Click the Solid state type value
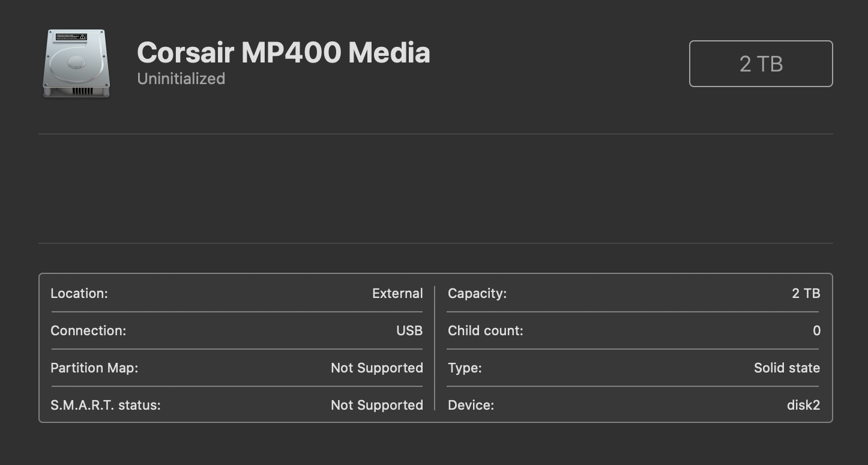Screen dimensions: 868x465 click(787, 368)
